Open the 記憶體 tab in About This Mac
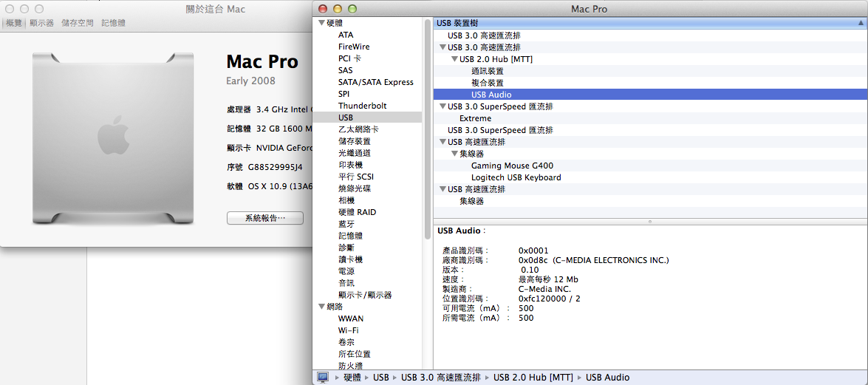The width and height of the screenshot is (868, 385). pyautogui.click(x=113, y=23)
